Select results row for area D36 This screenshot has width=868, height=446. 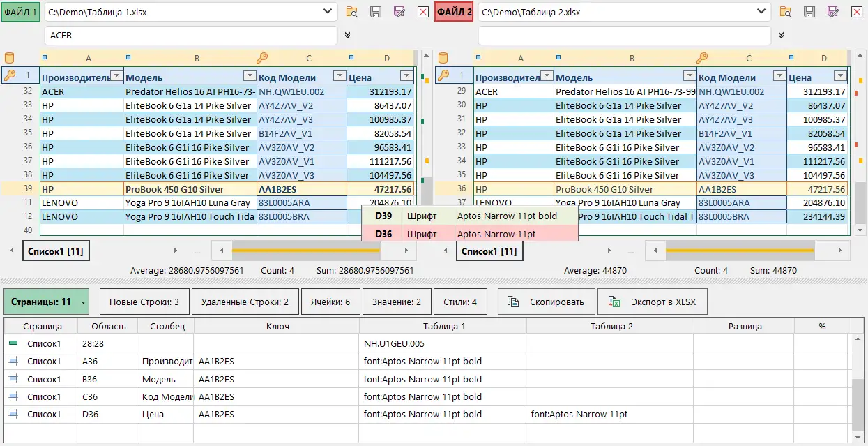coord(427,414)
